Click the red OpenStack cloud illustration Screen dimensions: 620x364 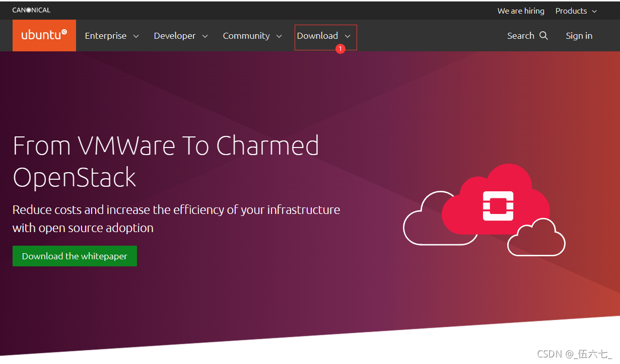(496, 200)
